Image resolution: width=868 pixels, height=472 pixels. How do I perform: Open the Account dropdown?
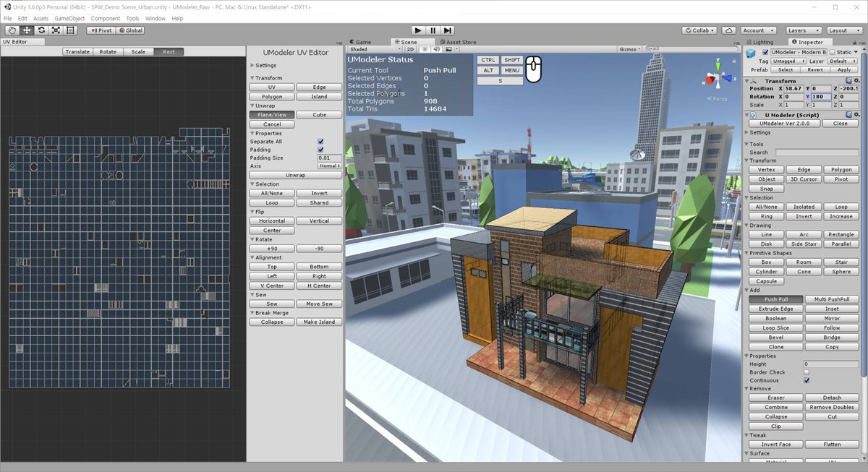[x=758, y=30]
